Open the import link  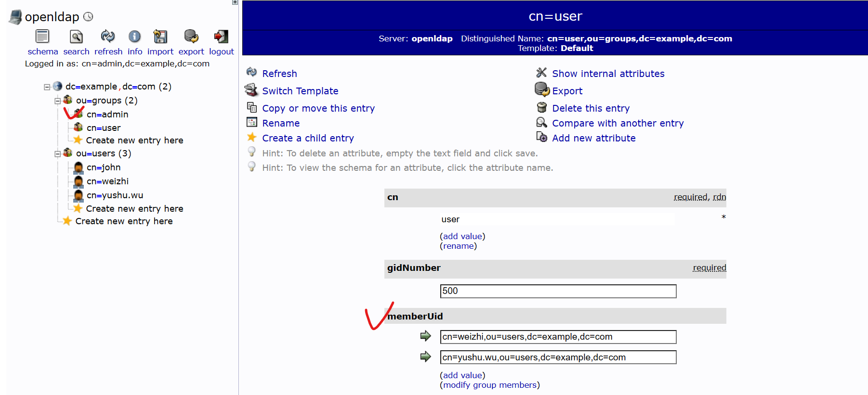tap(160, 51)
